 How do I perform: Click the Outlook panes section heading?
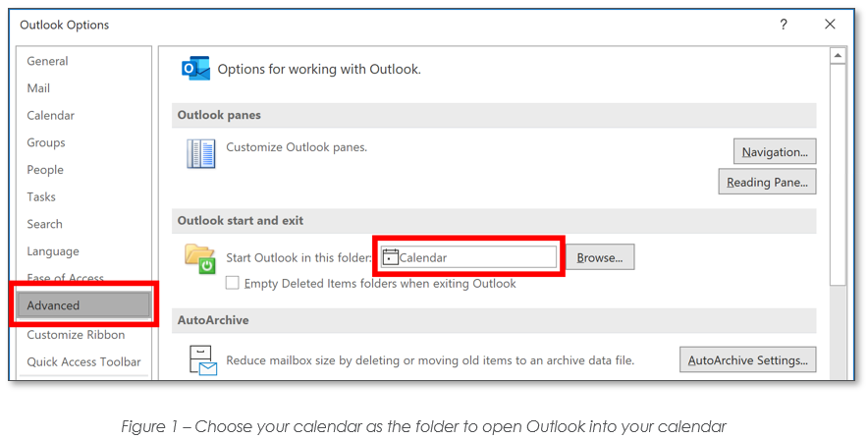(x=219, y=115)
